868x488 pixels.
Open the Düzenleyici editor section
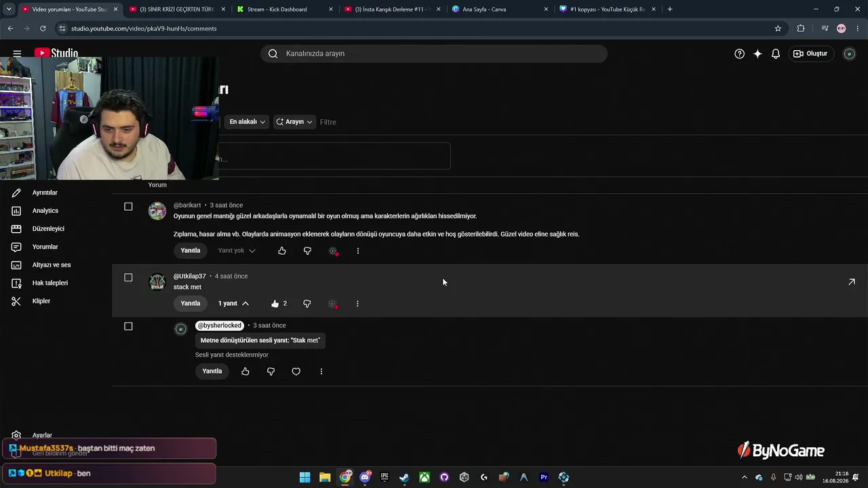[48, 229]
